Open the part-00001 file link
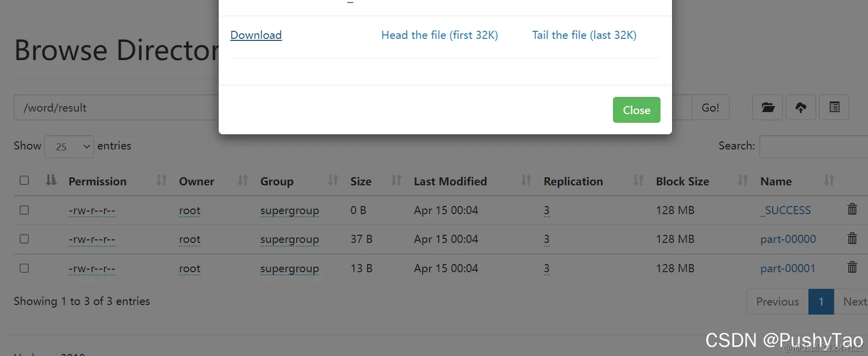 [x=788, y=269]
